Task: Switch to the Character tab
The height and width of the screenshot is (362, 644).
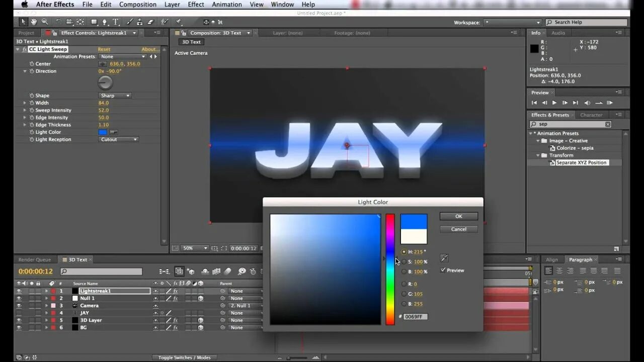Action: (591, 115)
